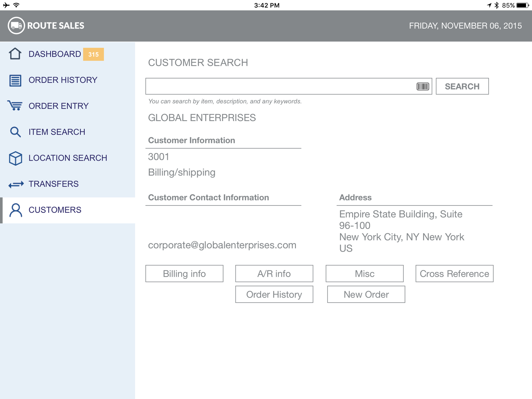The image size is (532, 399).
Task: Tap the Customer Contact Information heading
Action: click(208, 198)
